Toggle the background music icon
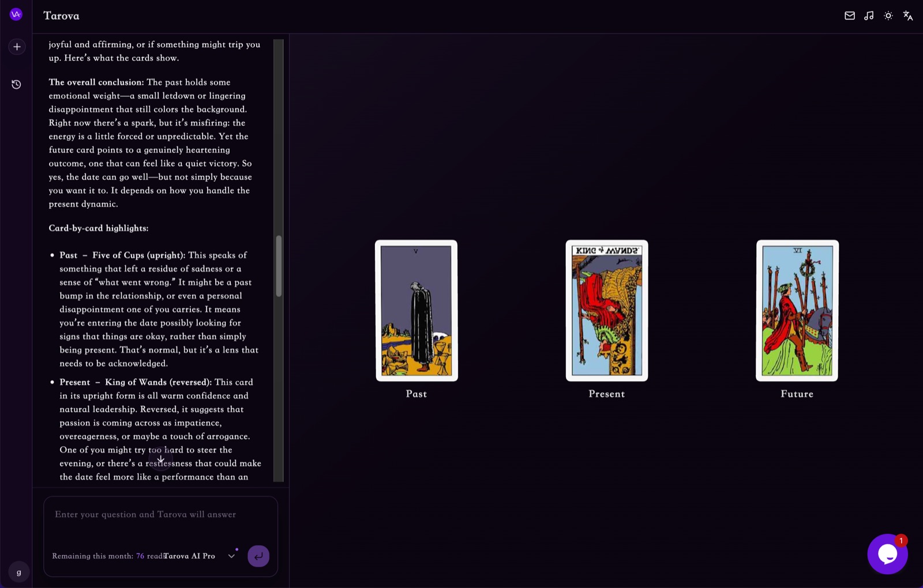The width and height of the screenshot is (923, 588). 869,16
